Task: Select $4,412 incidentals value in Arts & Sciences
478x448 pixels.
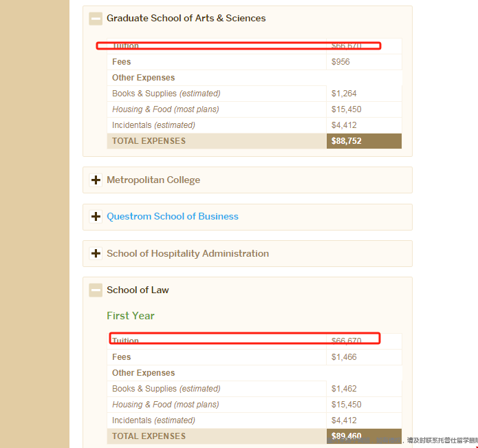Action: pyautogui.click(x=344, y=125)
